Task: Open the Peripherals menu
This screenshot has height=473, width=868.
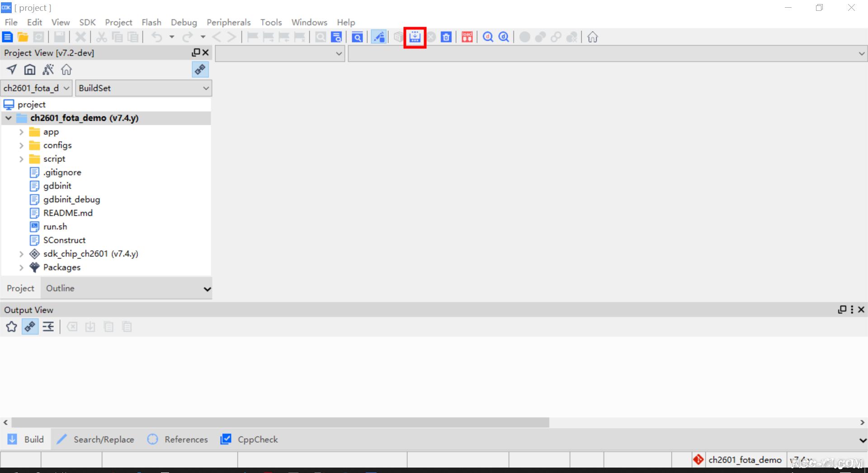Action: click(x=228, y=22)
